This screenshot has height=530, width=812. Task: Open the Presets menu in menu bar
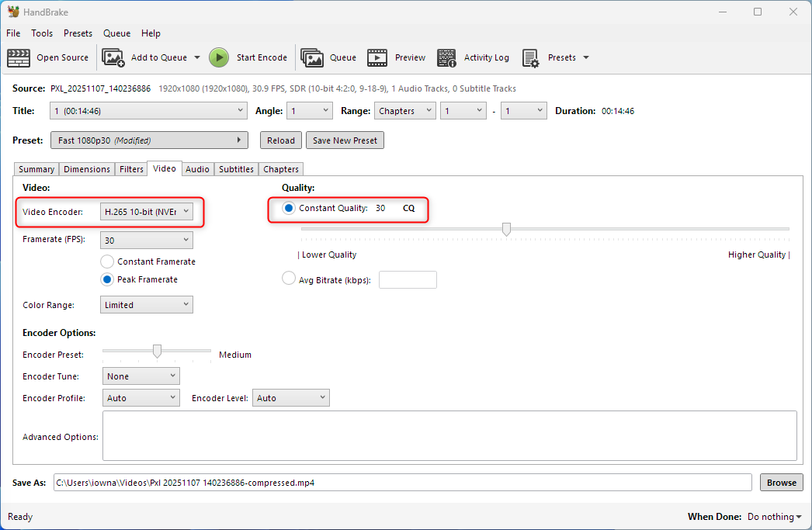tap(78, 33)
